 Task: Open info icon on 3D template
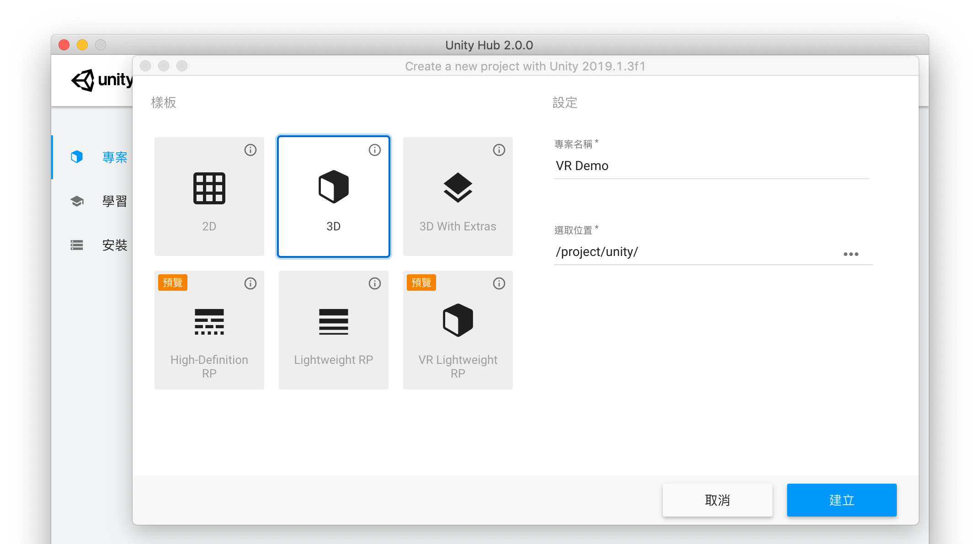pyautogui.click(x=375, y=150)
